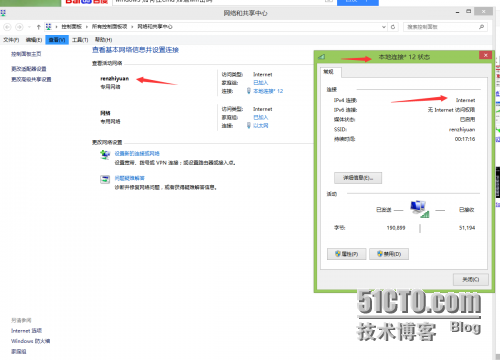500x360 pixels.
Task: Open the recent locations dropdown arrow
Action: (x=29, y=27)
